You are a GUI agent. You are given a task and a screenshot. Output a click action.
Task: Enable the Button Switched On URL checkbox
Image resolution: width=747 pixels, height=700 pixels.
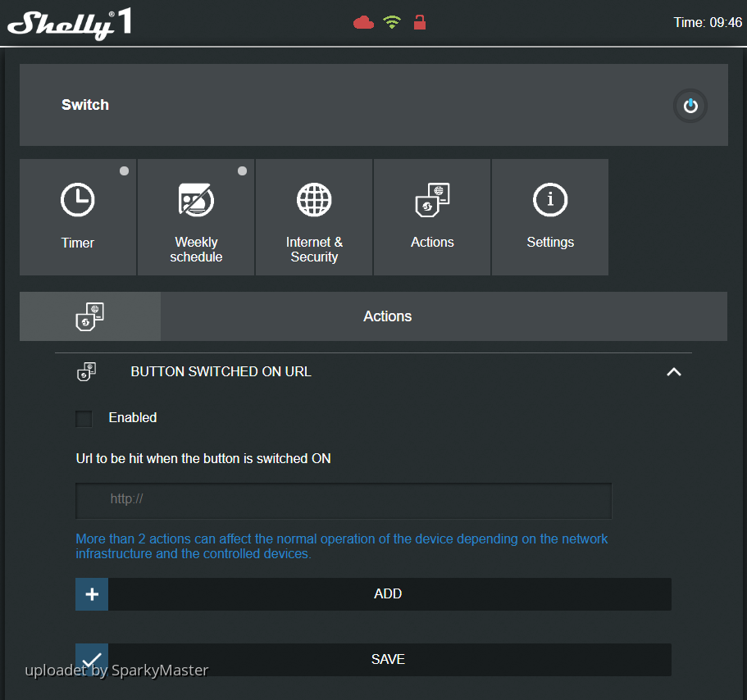tap(84, 419)
